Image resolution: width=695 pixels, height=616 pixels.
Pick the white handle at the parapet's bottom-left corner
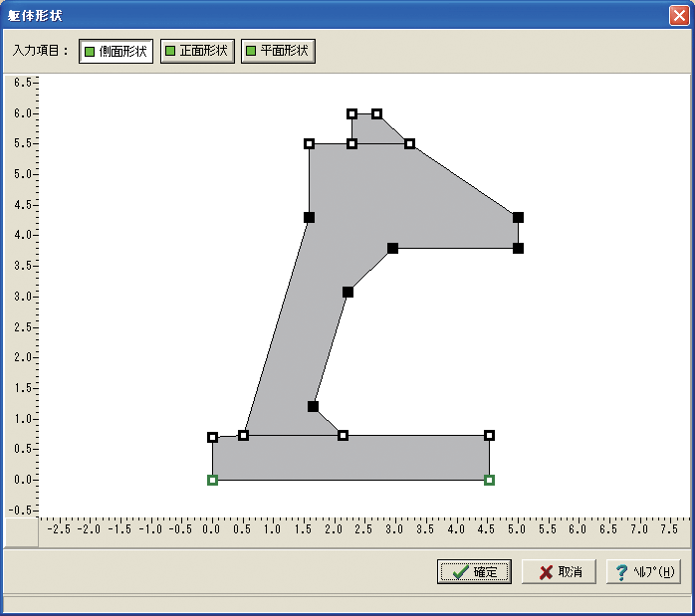coord(351,143)
